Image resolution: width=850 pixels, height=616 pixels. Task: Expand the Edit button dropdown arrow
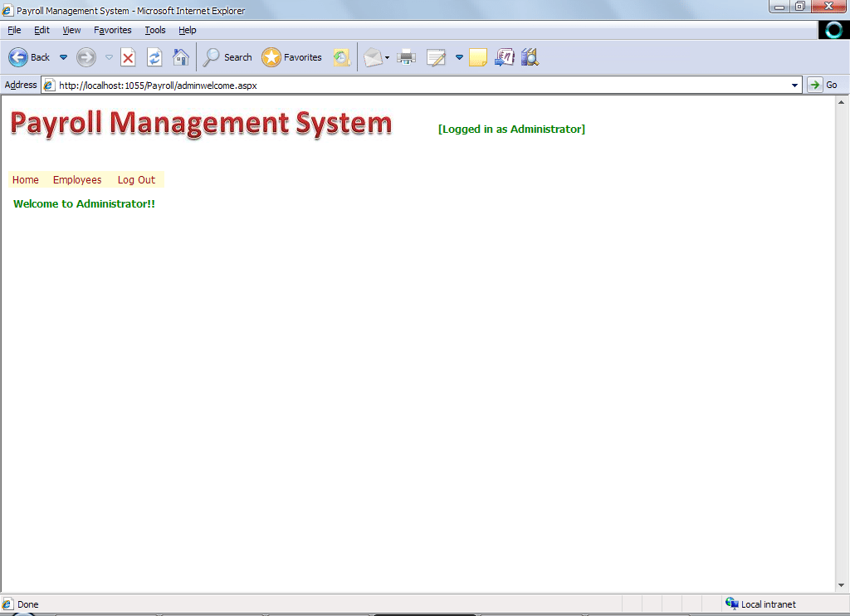pyautogui.click(x=459, y=57)
